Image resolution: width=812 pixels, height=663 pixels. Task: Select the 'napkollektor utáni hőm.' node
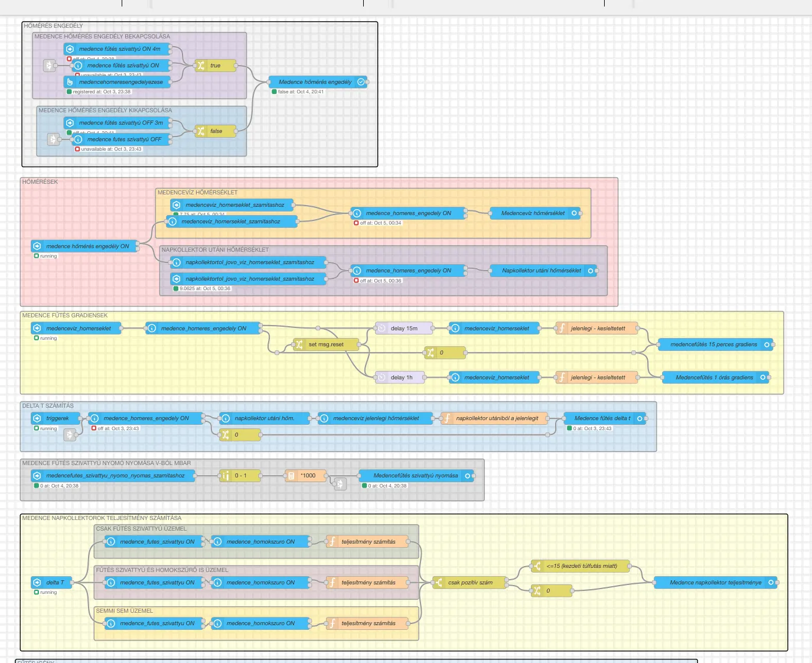[265, 418]
